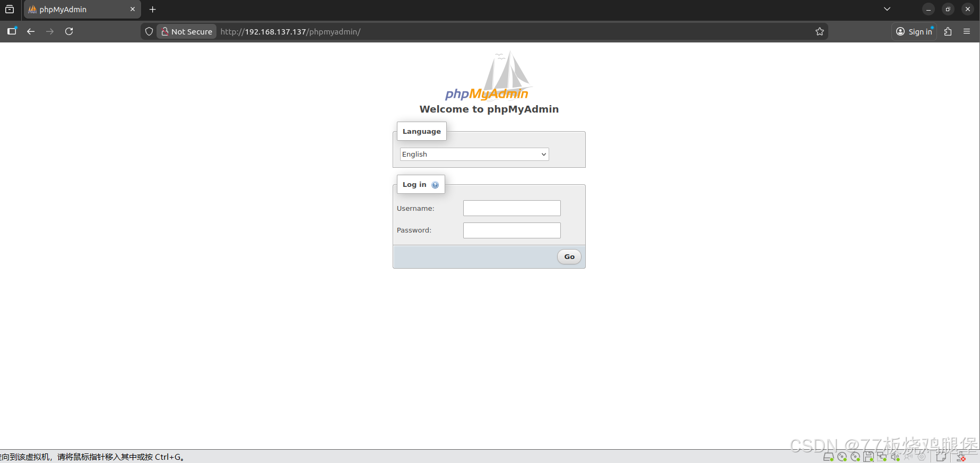Click the Sign in account button
This screenshot has height=463, width=980.
coord(914,31)
